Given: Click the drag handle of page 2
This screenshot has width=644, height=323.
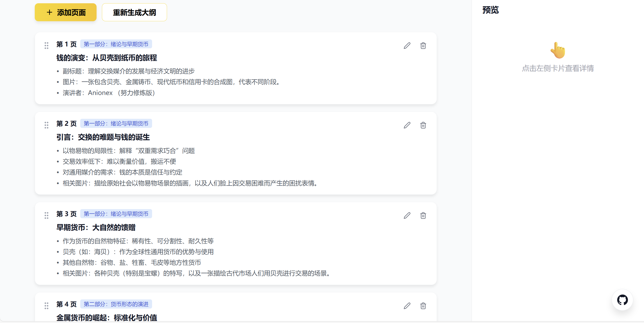Looking at the screenshot, I should coord(46,125).
